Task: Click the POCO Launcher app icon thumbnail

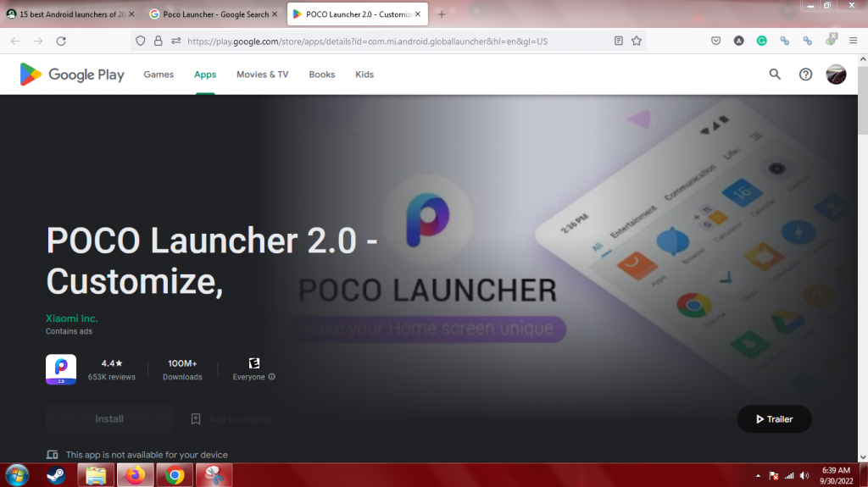Action: tap(61, 369)
